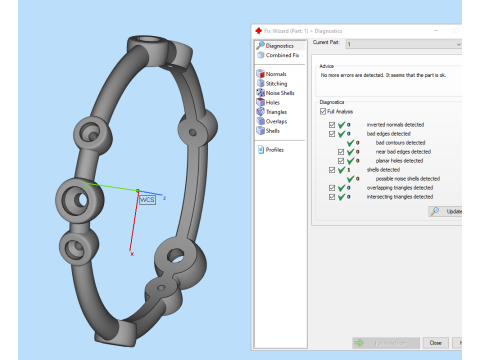Click 'inverted normals detected' text
Viewport: 480px width, 360px height.
coord(395,125)
